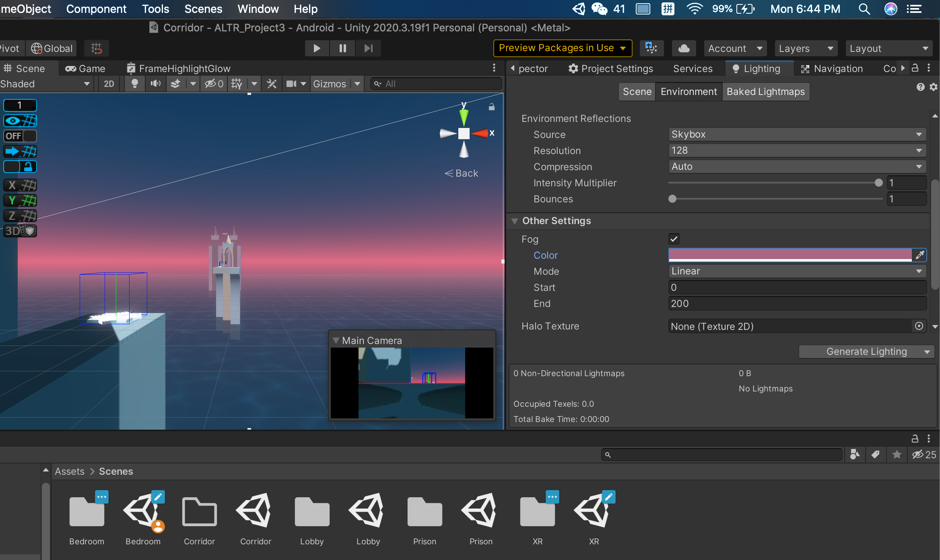Screen dimensions: 940x560
Task: Toggle scene effects icon
Action: 175,84
